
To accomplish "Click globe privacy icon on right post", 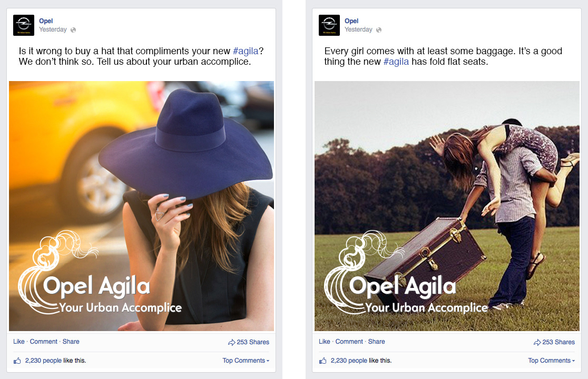I will coord(379,30).
